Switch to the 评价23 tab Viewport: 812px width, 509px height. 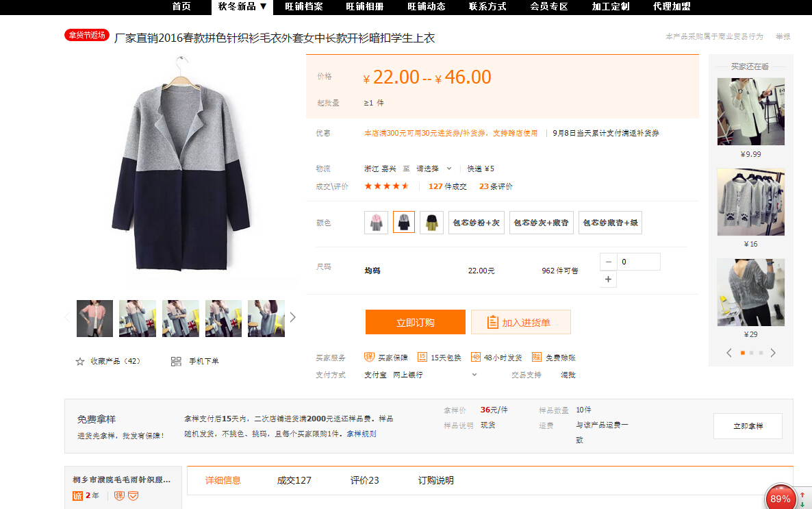tap(364, 480)
